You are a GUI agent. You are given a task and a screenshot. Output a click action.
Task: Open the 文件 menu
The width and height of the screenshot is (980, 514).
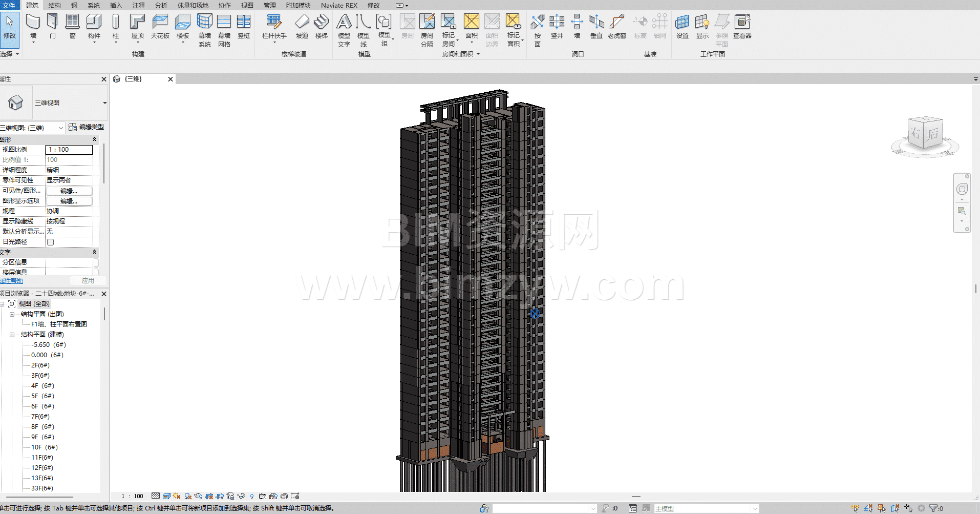coord(9,5)
